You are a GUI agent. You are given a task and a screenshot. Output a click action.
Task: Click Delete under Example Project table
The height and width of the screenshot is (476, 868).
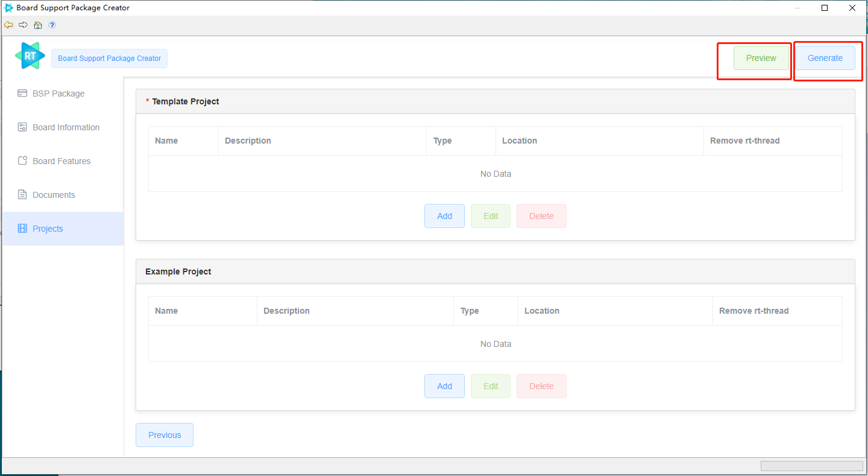pyautogui.click(x=541, y=386)
